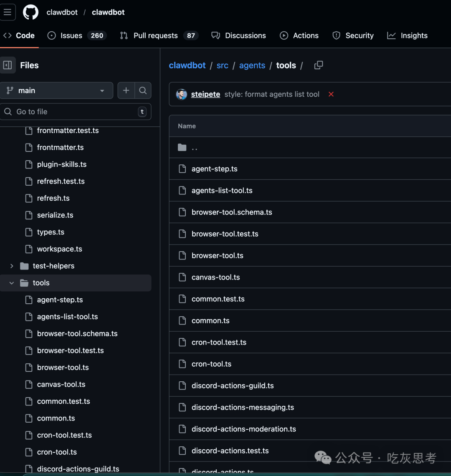Navigate to the src breadcrumb link
The image size is (451, 476).
[x=222, y=65]
